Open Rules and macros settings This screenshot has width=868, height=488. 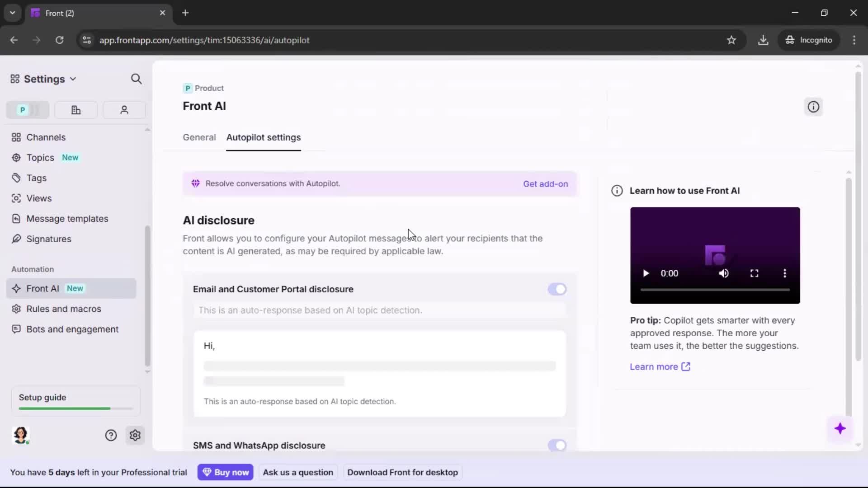pyautogui.click(x=63, y=309)
